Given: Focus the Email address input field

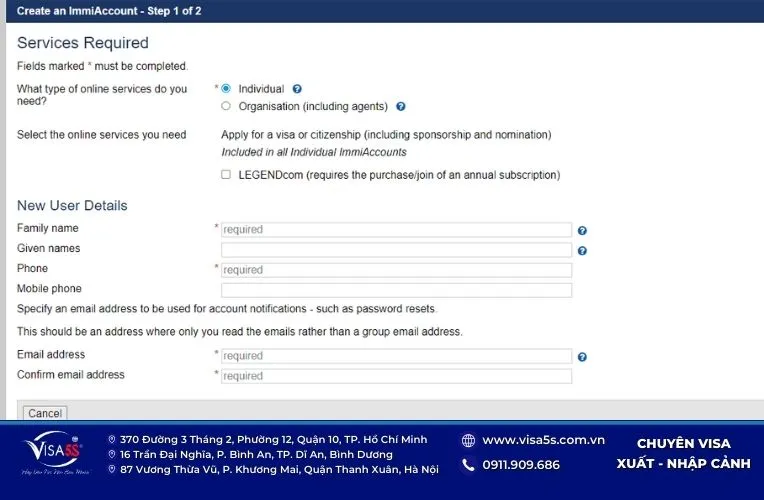Looking at the screenshot, I should click(x=396, y=356).
